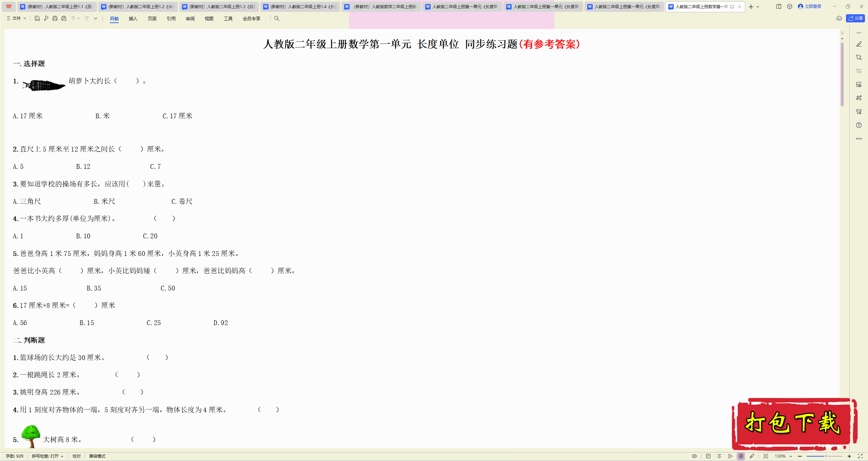Open the cube app-center icon
This screenshot has width=868, height=461.
click(790, 6)
